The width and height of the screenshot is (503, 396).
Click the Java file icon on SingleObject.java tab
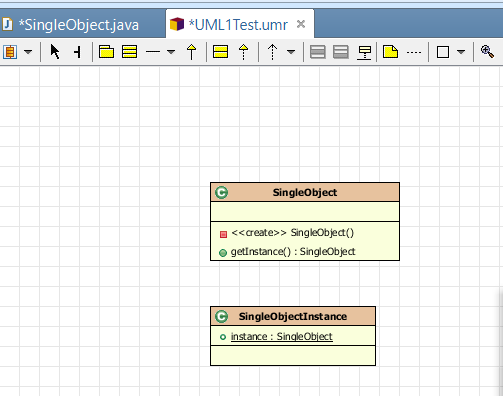coord(7,24)
